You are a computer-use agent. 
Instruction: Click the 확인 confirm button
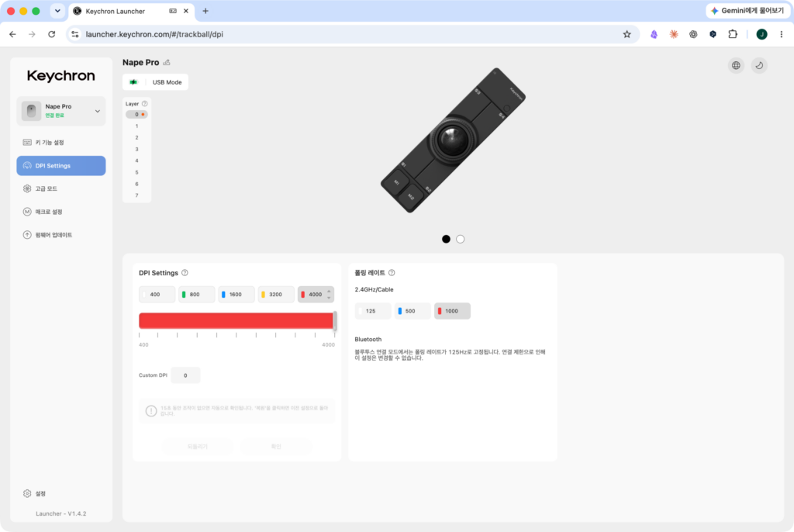pyautogui.click(x=276, y=447)
